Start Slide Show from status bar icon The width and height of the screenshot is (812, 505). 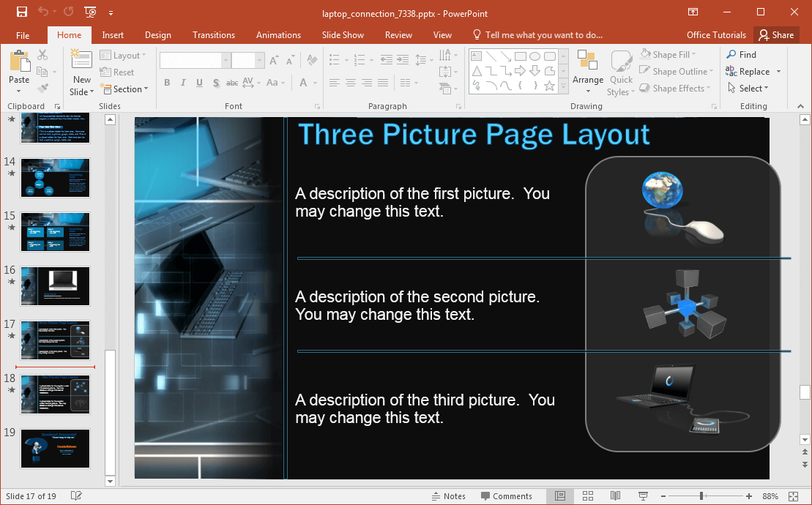click(643, 496)
